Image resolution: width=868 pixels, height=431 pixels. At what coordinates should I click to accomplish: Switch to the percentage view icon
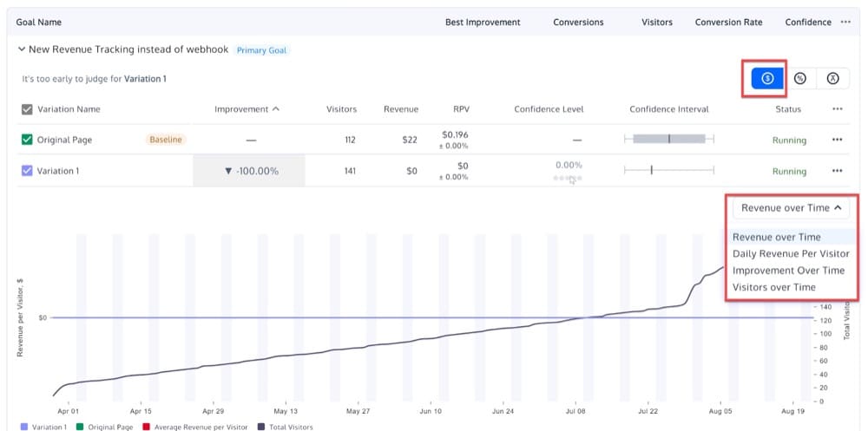800,78
